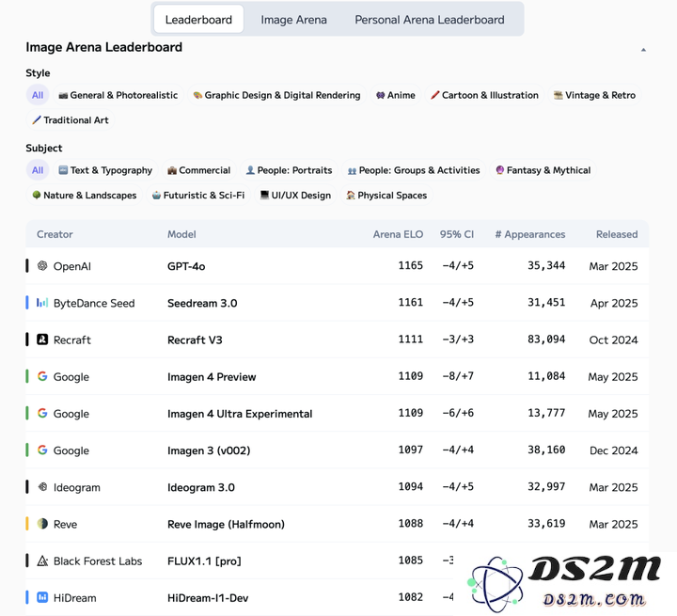
Task: Click Google logo in Imagen 4 Preview row
Action: (42, 376)
